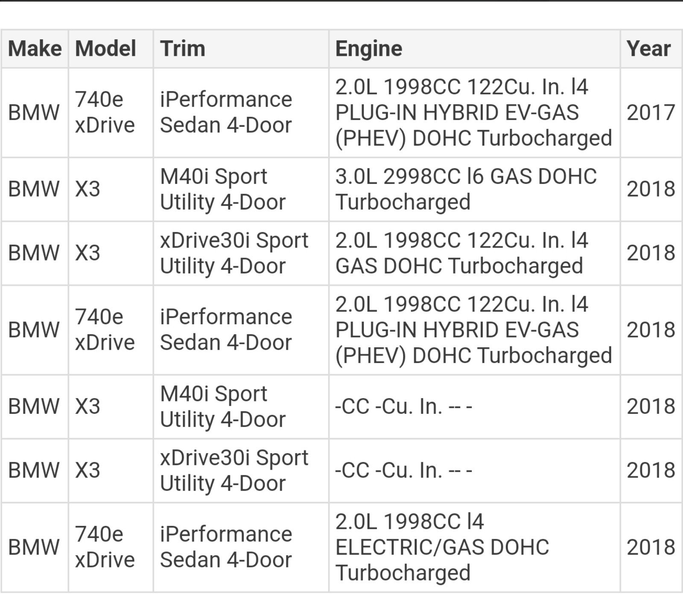Select the 2.0L I4 GAS DOHC Turbocharged engine cell

[474, 253]
